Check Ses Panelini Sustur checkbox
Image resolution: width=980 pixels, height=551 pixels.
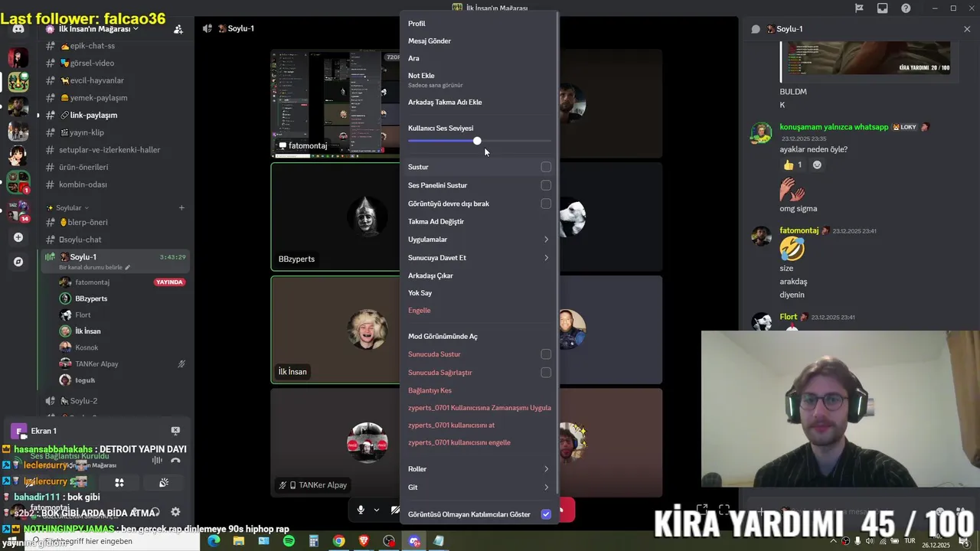(546, 185)
